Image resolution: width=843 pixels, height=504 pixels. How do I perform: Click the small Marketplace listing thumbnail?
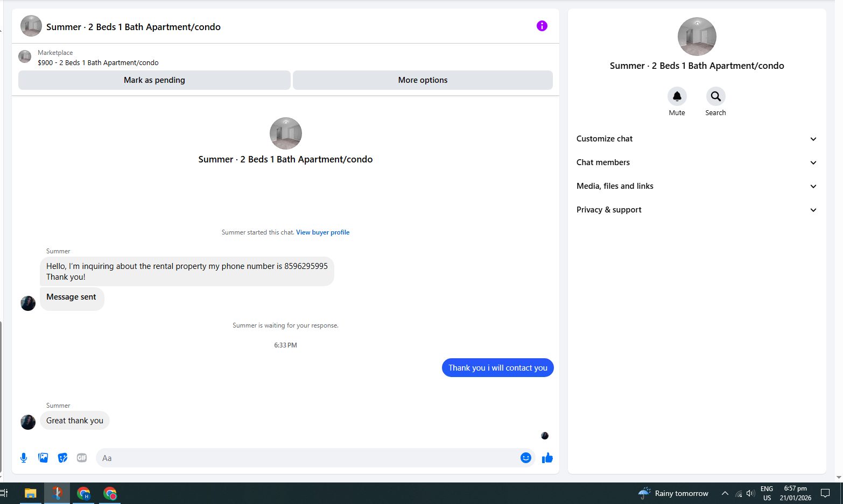tap(25, 56)
